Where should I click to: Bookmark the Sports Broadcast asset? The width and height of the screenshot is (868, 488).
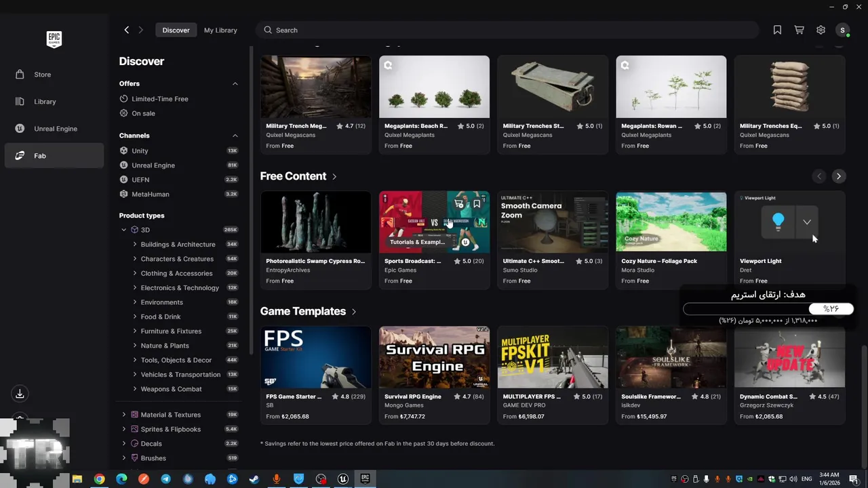click(x=477, y=203)
